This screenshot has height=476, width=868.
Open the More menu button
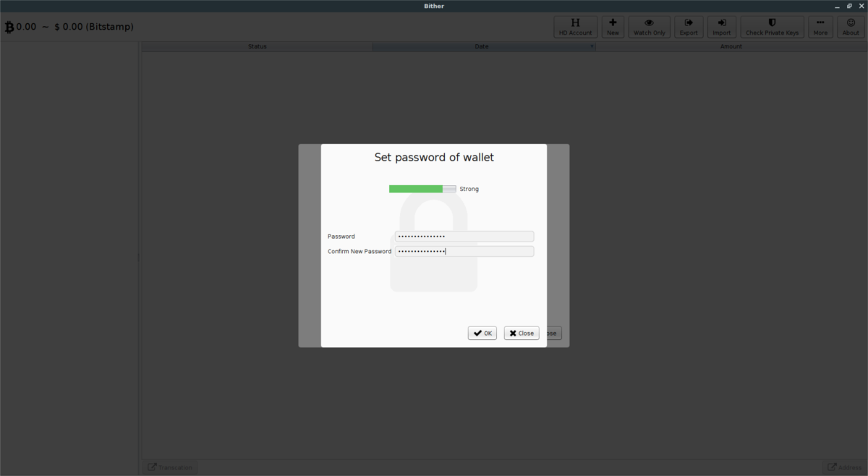point(820,27)
